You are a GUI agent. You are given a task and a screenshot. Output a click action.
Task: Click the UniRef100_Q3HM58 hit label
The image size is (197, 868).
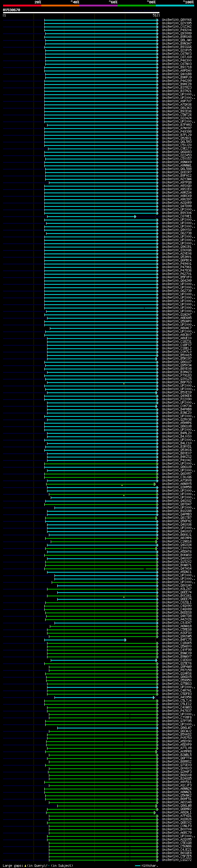[x=177, y=487]
